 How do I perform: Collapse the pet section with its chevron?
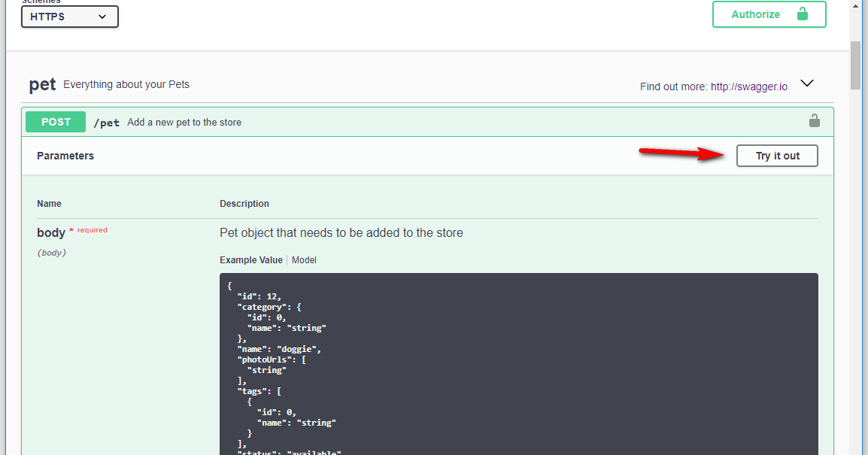[x=806, y=83]
